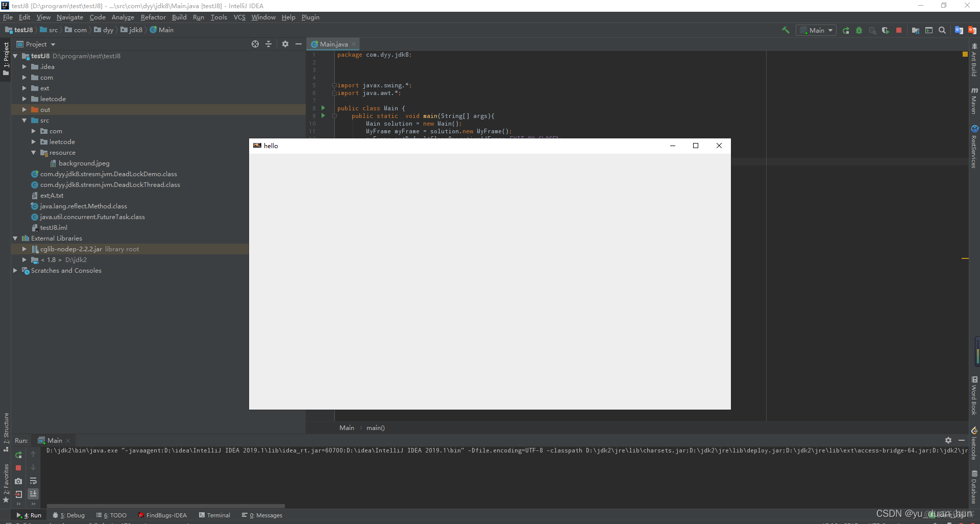Open Project panel settings gear
This screenshot has width=980, height=524.
285,44
